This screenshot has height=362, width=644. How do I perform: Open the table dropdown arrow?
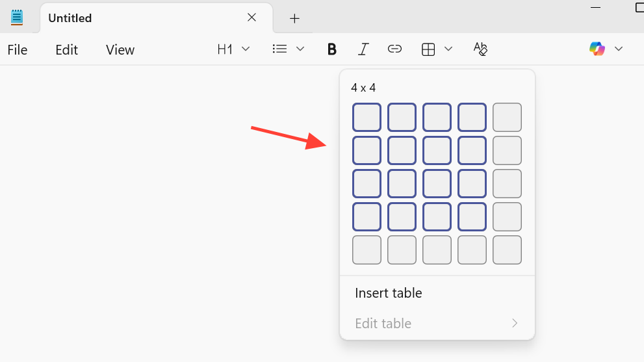pyautogui.click(x=448, y=49)
